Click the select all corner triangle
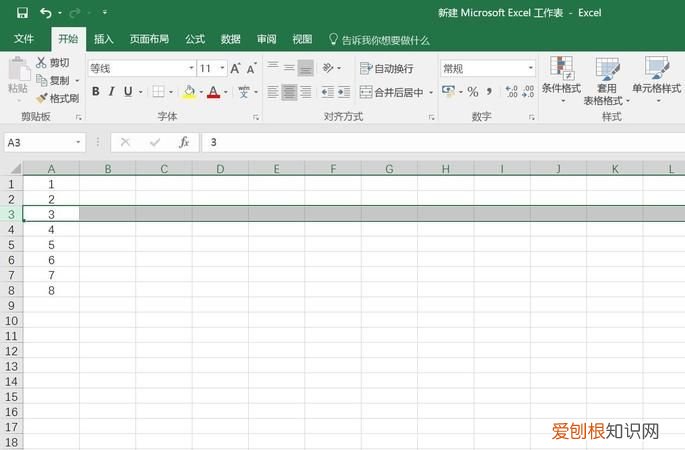The height and width of the screenshot is (450, 685). [15, 169]
